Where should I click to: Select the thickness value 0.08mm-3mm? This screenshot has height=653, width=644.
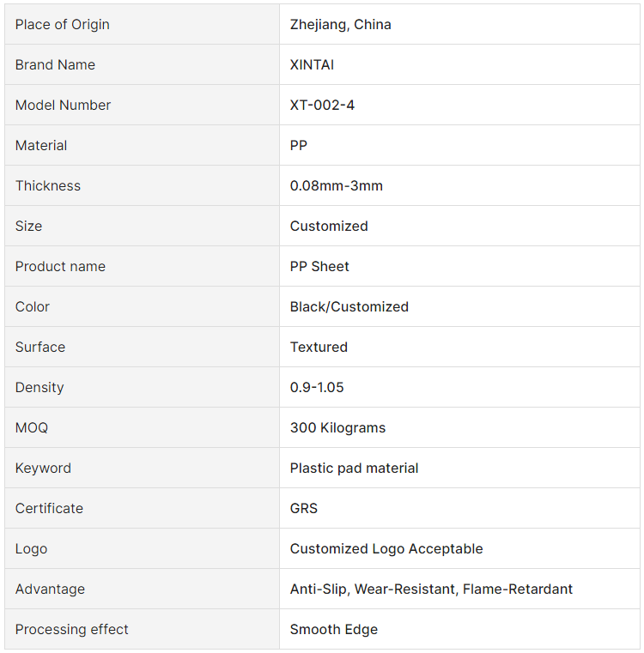[337, 185]
